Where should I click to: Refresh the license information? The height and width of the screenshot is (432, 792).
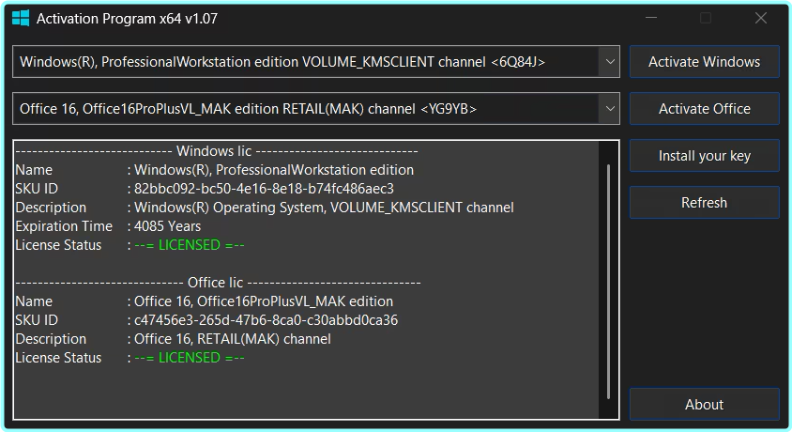(x=704, y=203)
